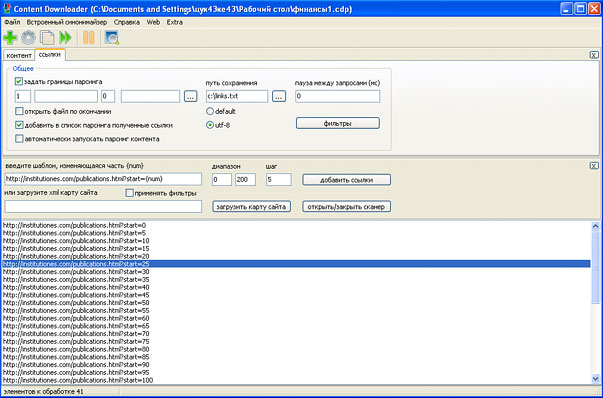
Task: Switch to the ссылки tab
Action: 50,55
